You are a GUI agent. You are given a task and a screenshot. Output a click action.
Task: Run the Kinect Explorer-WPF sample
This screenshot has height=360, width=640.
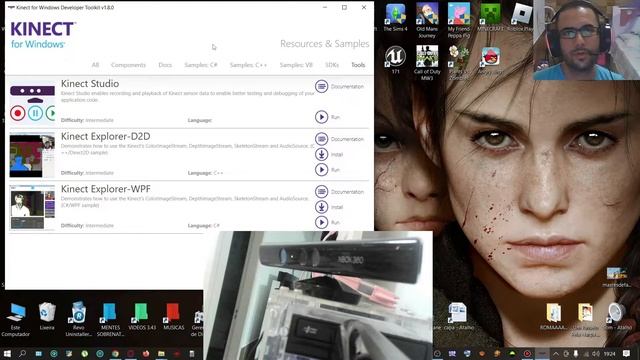coord(321,222)
